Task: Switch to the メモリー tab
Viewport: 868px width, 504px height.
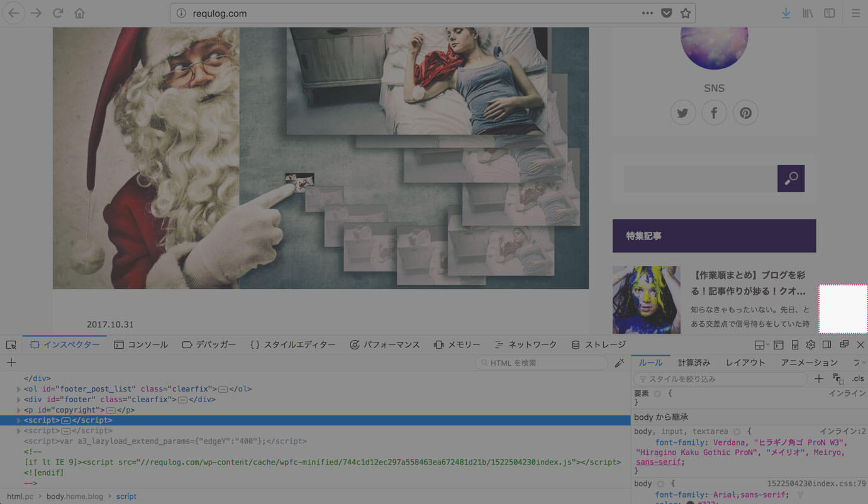Action: pyautogui.click(x=457, y=344)
